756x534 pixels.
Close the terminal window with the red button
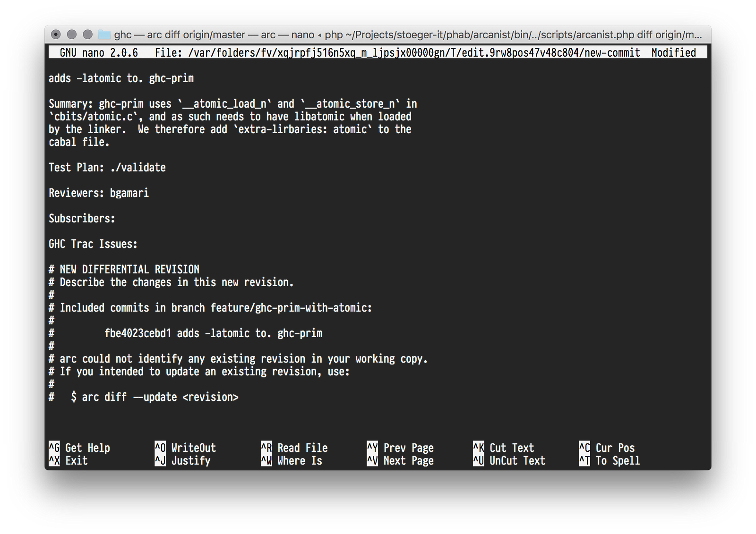click(56, 34)
